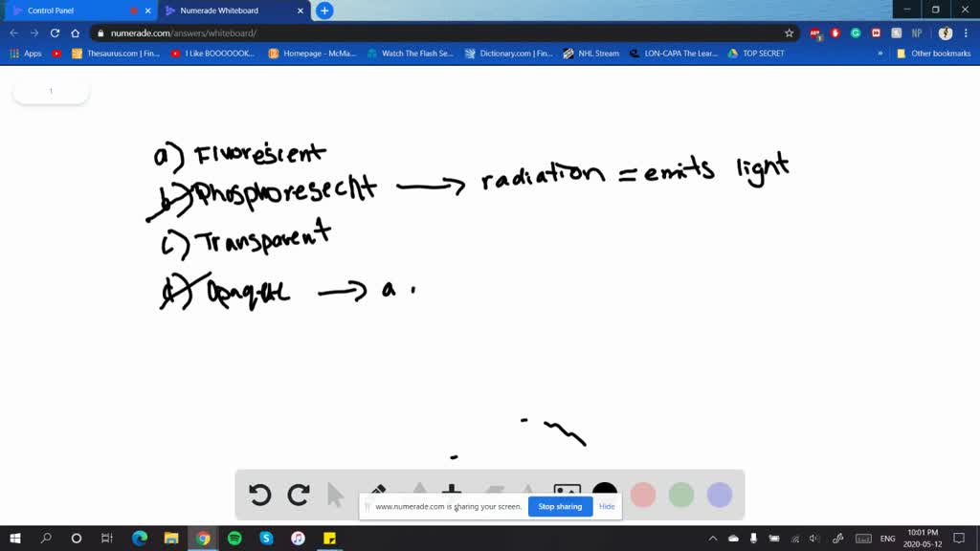This screenshot has height=551, width=980.
Task: Open the Other bookmarks folder
Action: 934,54
